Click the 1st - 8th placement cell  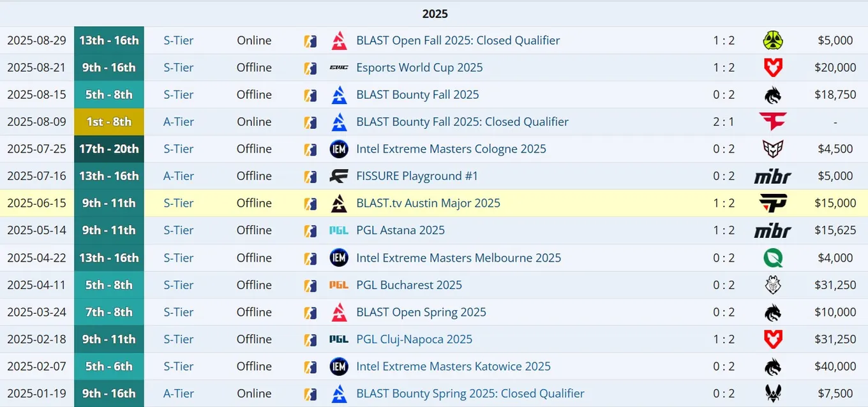[109, 122]
